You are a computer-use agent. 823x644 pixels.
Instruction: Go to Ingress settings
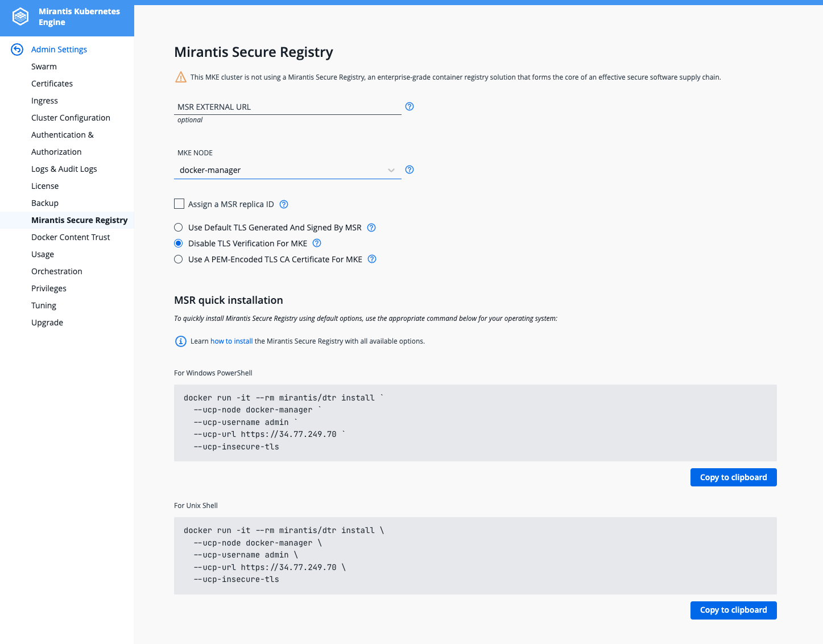point(44,101)
